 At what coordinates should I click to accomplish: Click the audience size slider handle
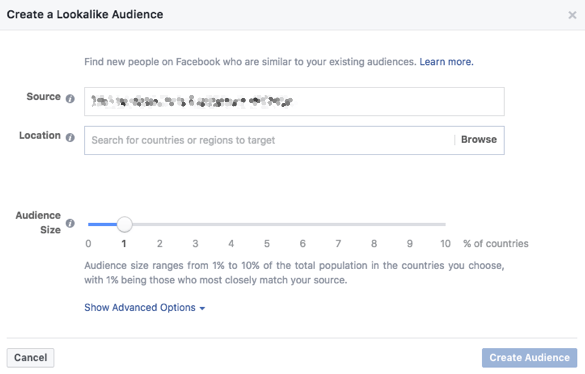[124, 224]
